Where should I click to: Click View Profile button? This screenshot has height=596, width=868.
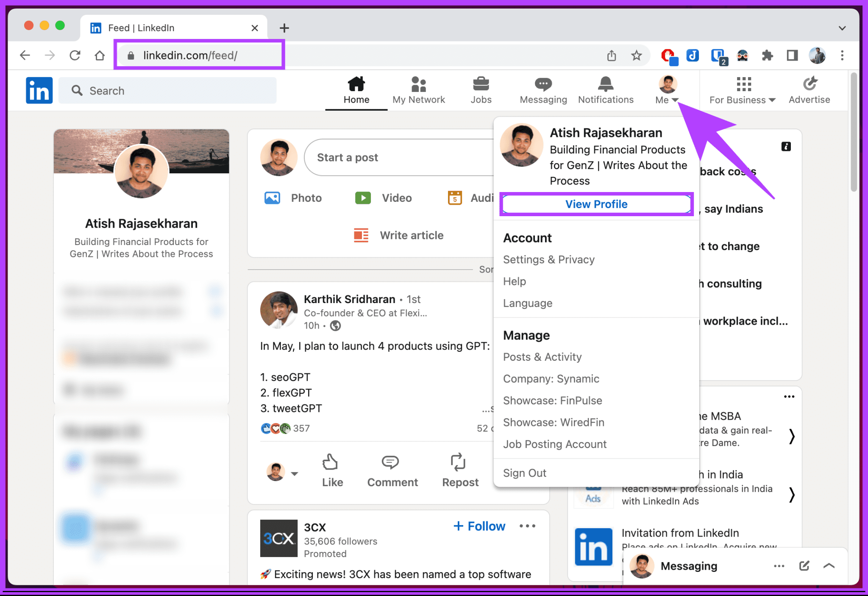596,203
